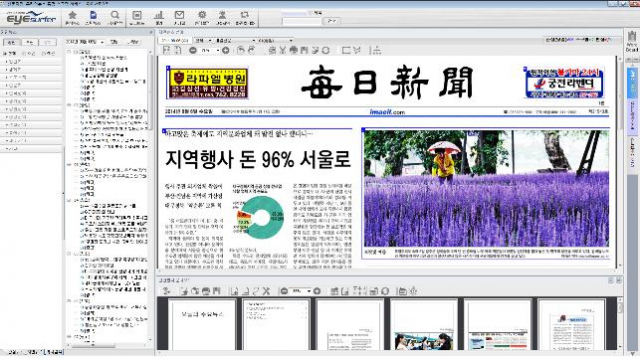Open the viewer zoom percentage dropdown
Image resolution: width=640 pixels, height=360 pixels.
(x=218, y=50)
